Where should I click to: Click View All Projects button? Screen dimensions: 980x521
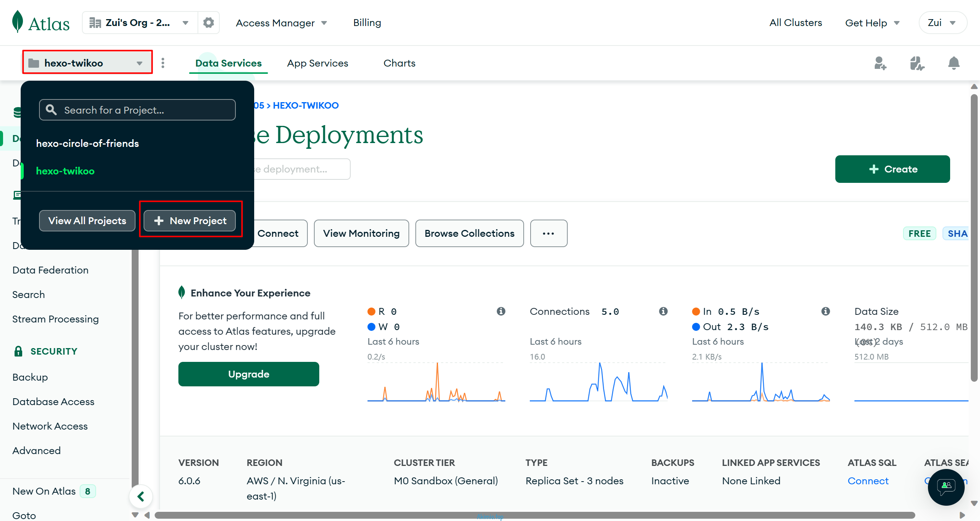click(87, 221)
